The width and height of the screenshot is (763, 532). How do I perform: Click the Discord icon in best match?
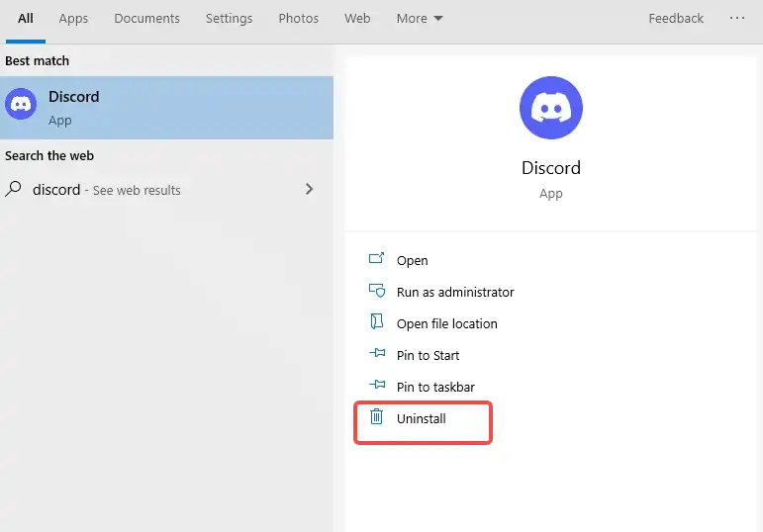(21, 104)
